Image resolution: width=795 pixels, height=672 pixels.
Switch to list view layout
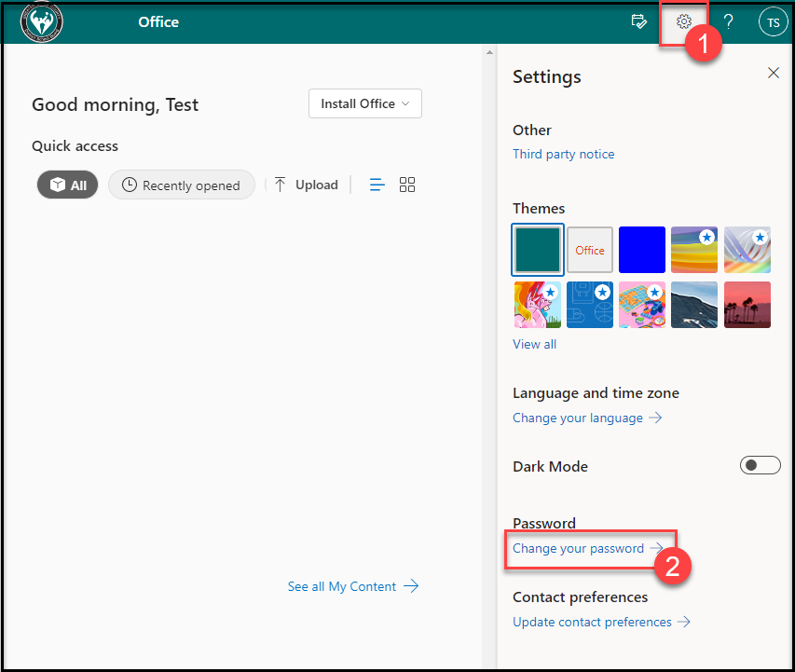pos(377,185)
